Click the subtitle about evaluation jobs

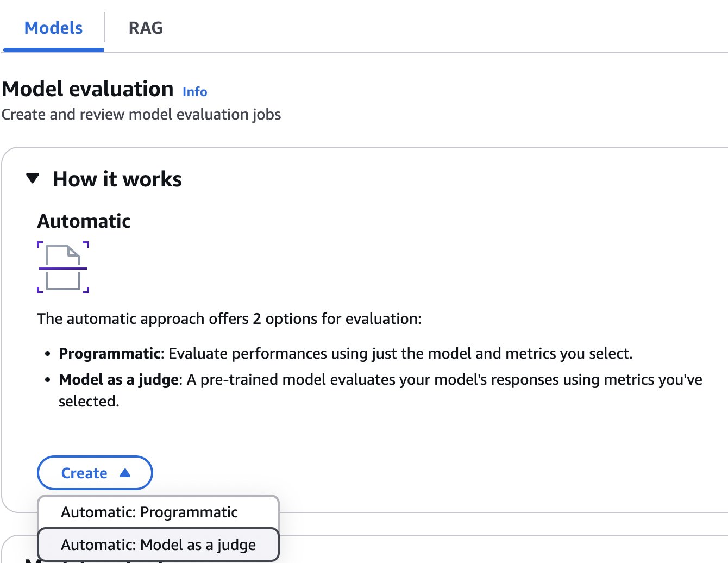coord(141,115)
